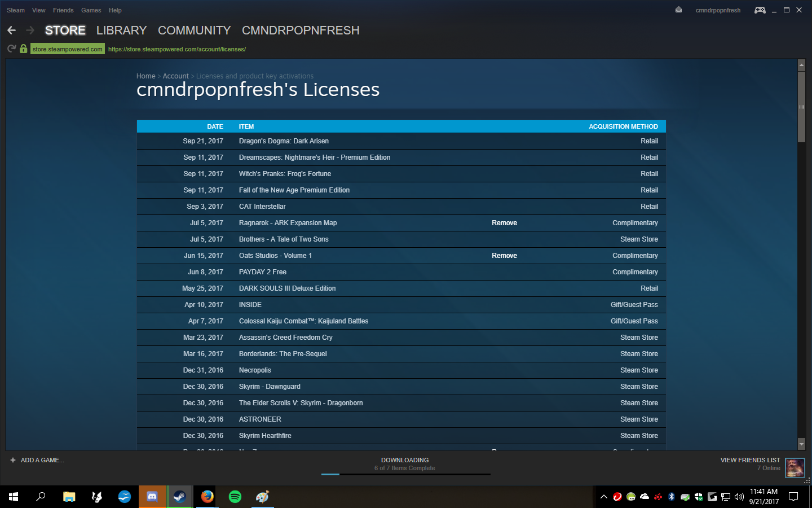Open the notifications inbox icon beside the username
The height and width of the screenshot is (508, 812).
(x=678, y=10)
